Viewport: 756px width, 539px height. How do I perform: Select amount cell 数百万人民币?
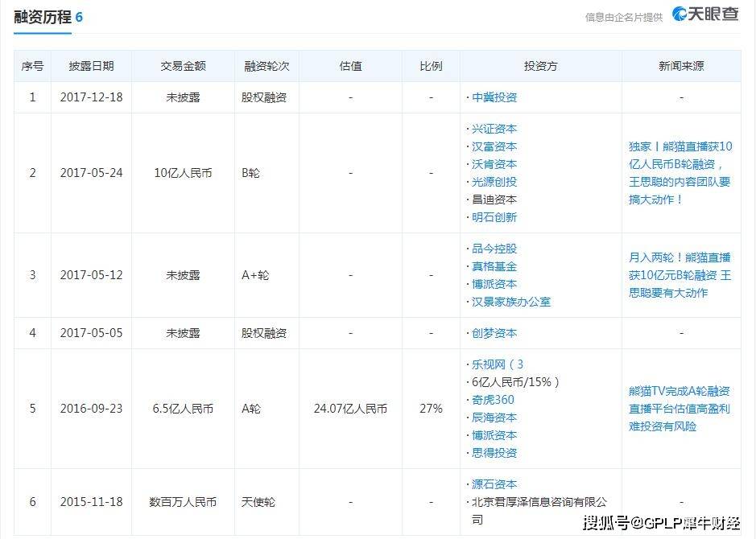183,502
